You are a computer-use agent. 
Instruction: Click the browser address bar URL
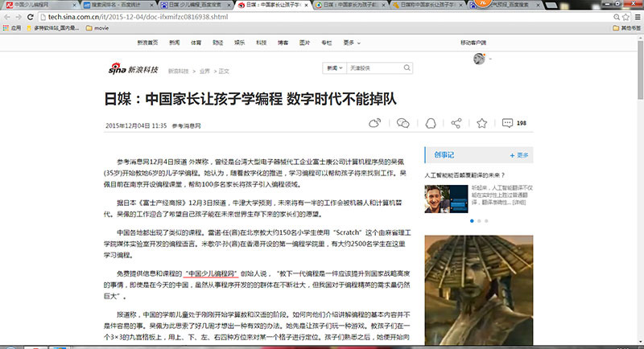click(138, 17)
